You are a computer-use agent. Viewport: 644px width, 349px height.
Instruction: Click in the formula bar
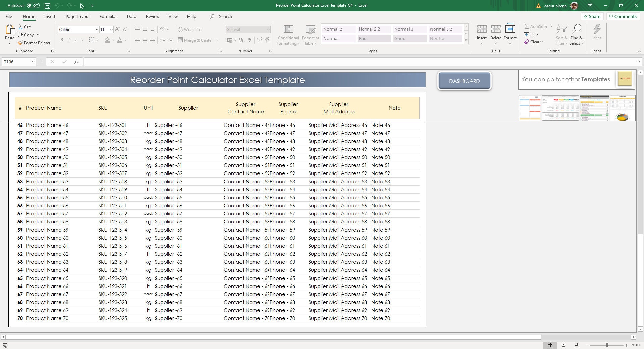click(361, 62)
